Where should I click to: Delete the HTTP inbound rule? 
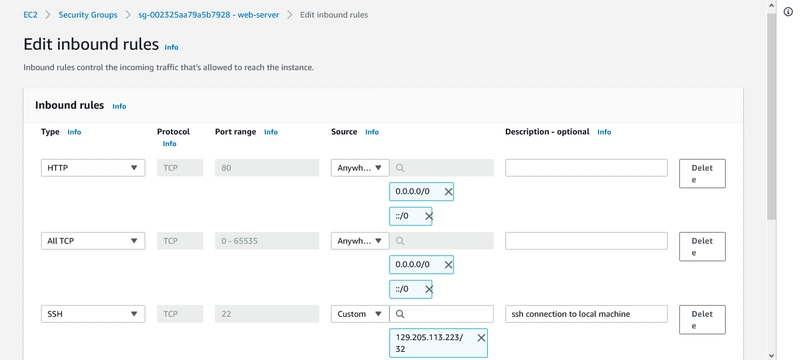click(x=702, y=173)
